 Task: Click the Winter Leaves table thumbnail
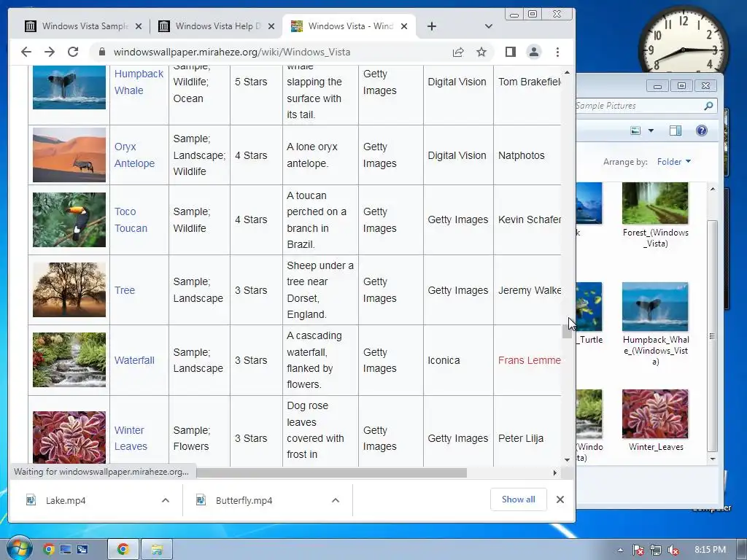click(69, 437)
